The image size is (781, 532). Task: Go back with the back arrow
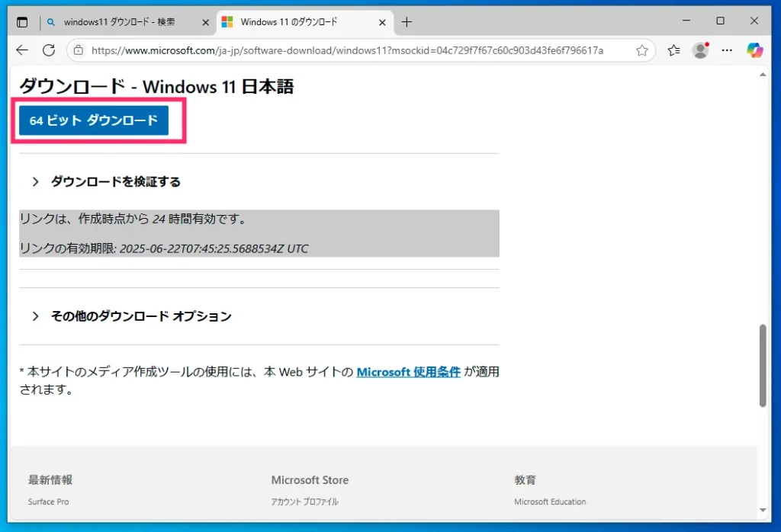pyautogui.click(x=22, y=50)
